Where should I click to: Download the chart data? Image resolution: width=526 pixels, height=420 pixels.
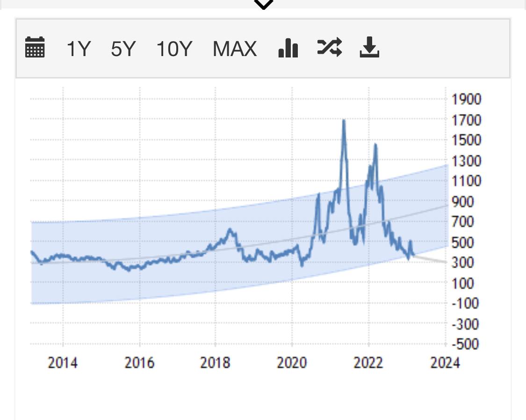point(369,47)
